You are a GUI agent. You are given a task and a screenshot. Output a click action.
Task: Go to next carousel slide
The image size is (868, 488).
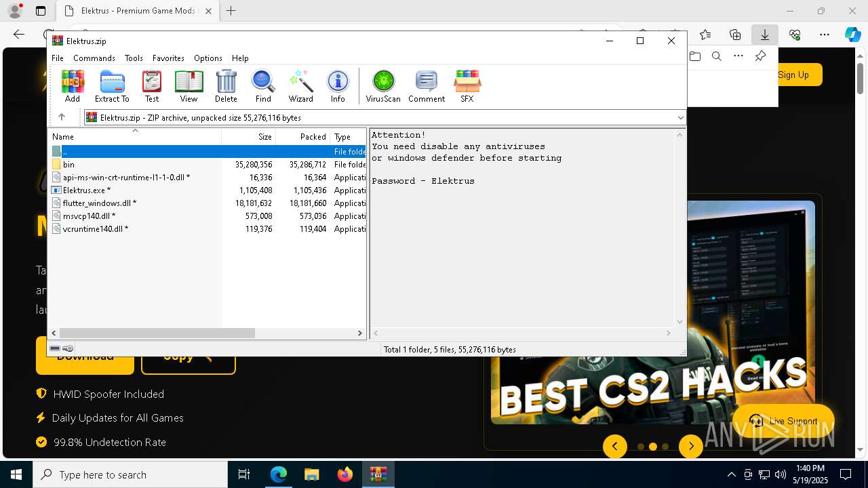[690, 446]
